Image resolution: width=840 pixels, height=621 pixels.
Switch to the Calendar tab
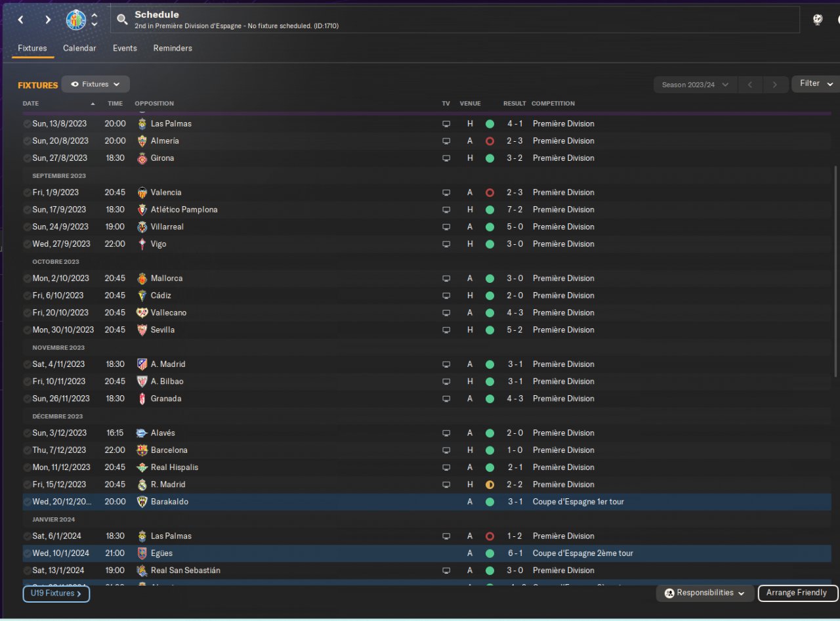[x=79, y=49]
